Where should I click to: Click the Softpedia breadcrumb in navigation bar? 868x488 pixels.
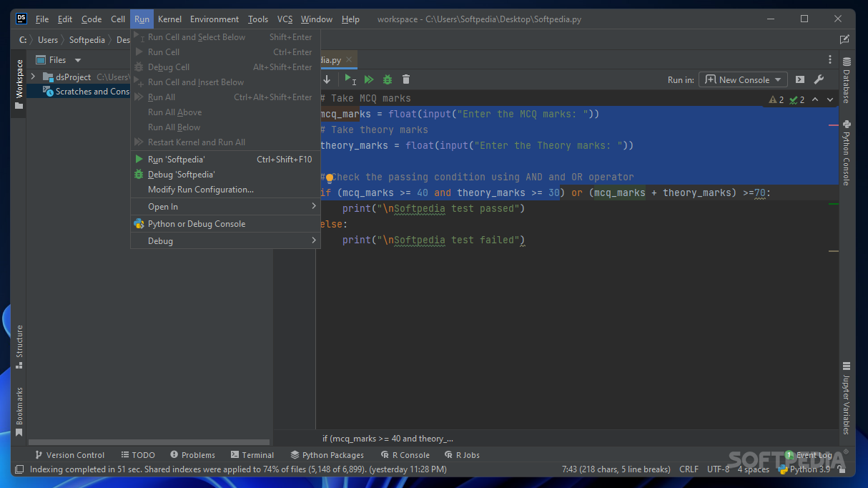point(87,40)
